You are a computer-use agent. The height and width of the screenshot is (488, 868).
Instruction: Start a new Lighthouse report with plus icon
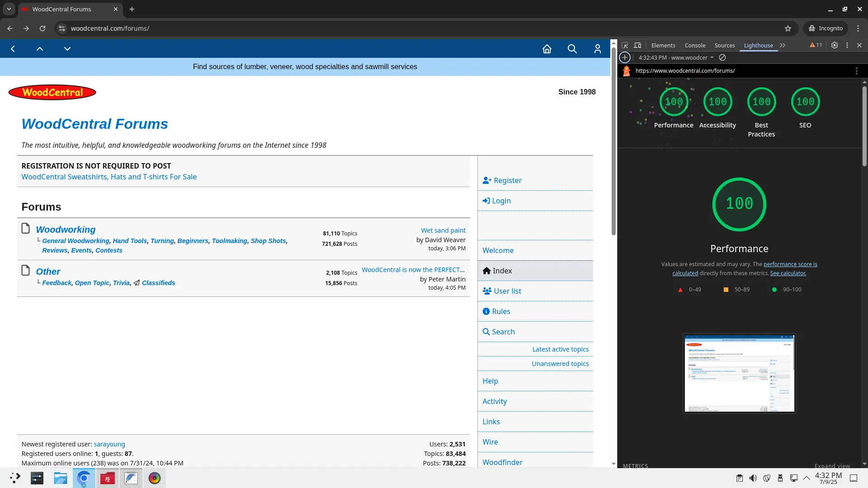(625, 57)
